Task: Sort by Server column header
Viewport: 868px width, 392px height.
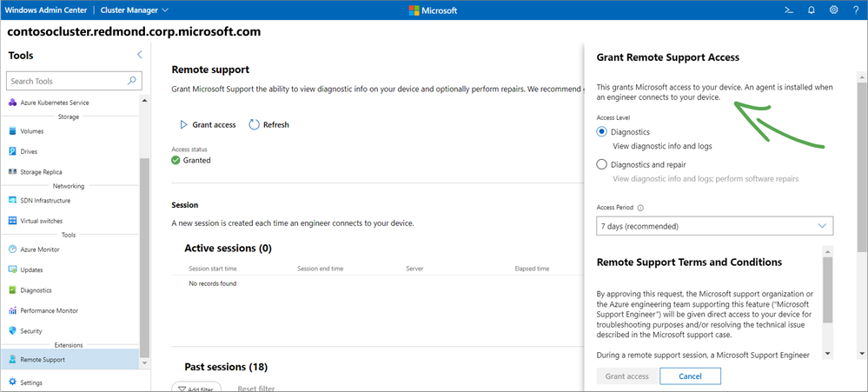Action: tap(414, 269)
